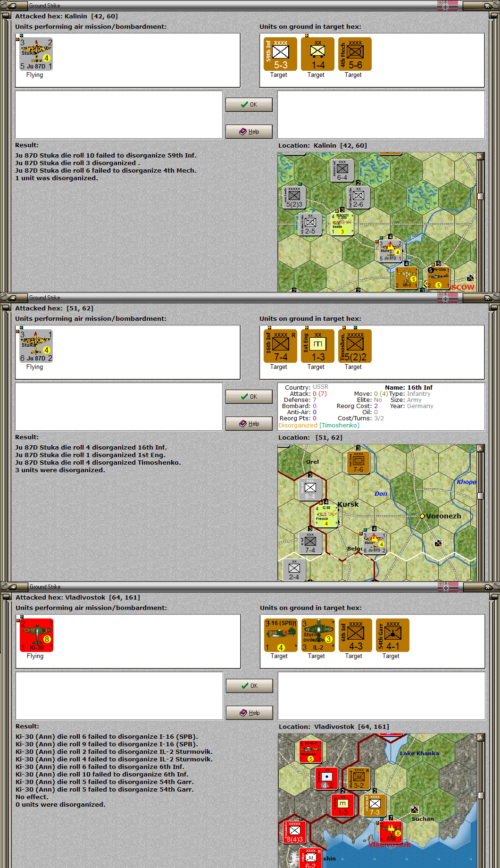The height and width of the screenshot is (868, 500).
Task: Select 1st Eng 1-3 target unit
Action: pyautogui.click(x=317, y=346)
